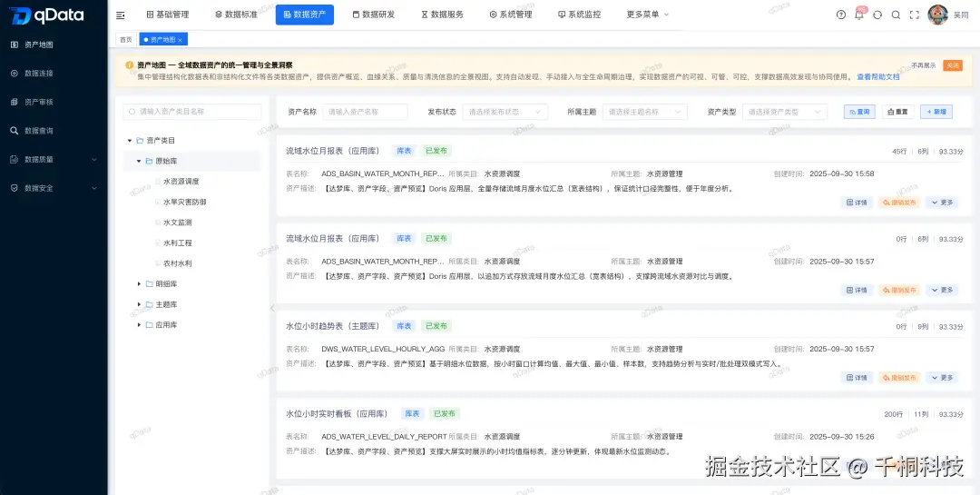Open the 资产类型 dropdown
The image size is (980, 495).
pos(784,112)
